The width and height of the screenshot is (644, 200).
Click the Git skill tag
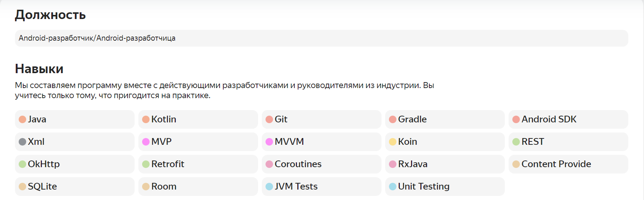pos(321,119)
